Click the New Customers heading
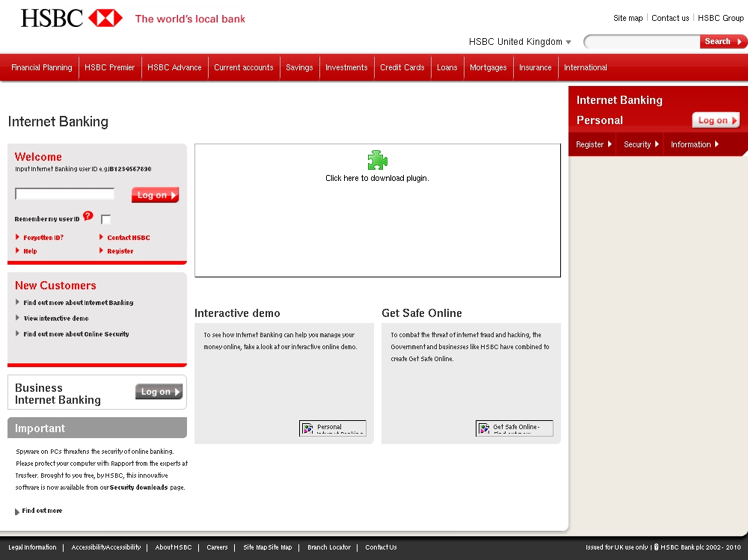 (x=55, y=286)
